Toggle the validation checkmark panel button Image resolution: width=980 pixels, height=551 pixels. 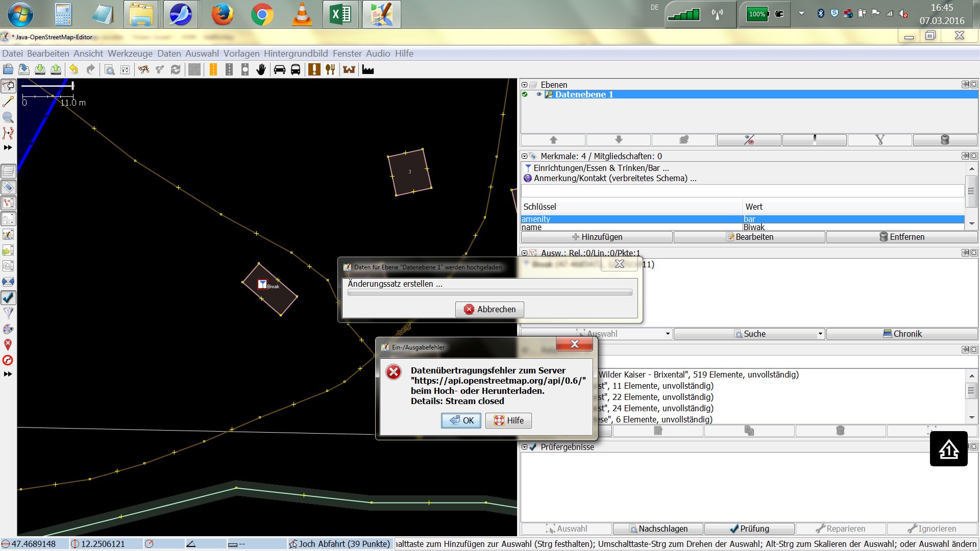click(x=8, y=297)
